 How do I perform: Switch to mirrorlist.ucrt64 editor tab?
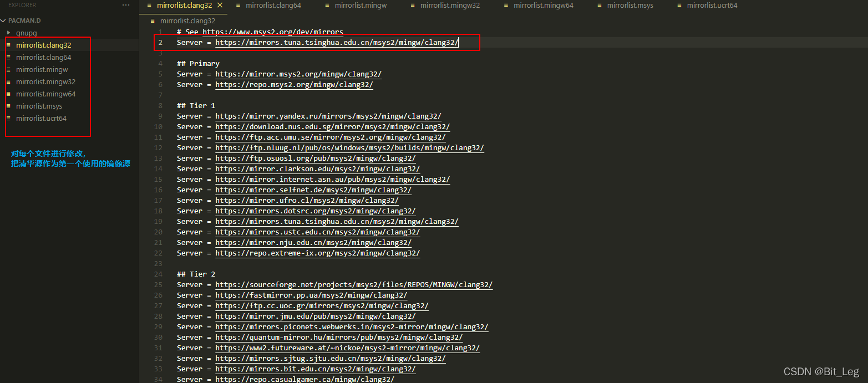coord(712,5)
